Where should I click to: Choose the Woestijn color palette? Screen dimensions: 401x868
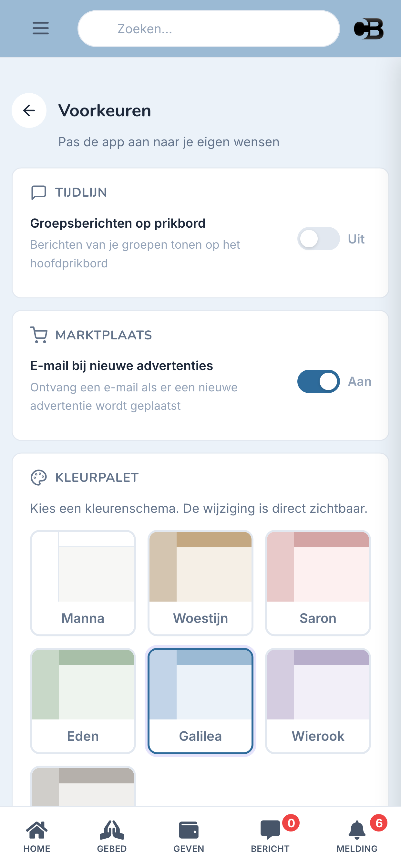[x=200, y=583]
